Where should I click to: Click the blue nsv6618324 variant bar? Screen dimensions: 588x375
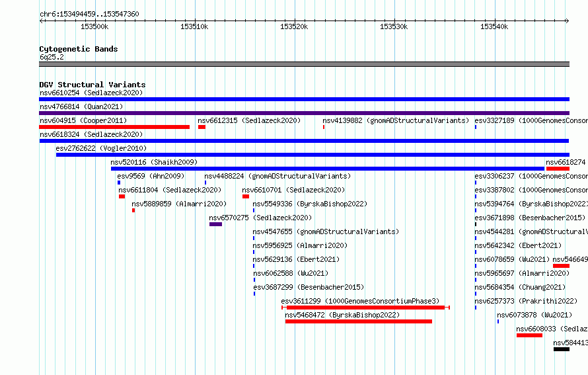coord(304,141)
